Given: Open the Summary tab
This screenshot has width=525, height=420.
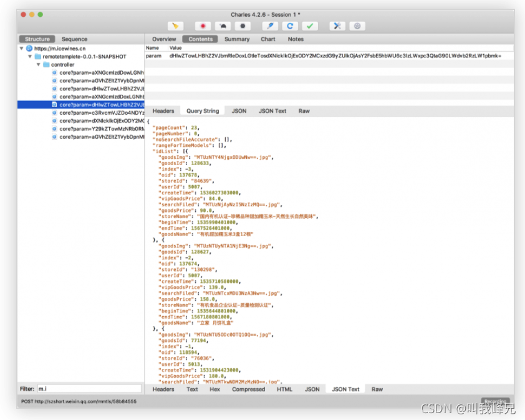Looking at the screenshot, I should (237, 39).
